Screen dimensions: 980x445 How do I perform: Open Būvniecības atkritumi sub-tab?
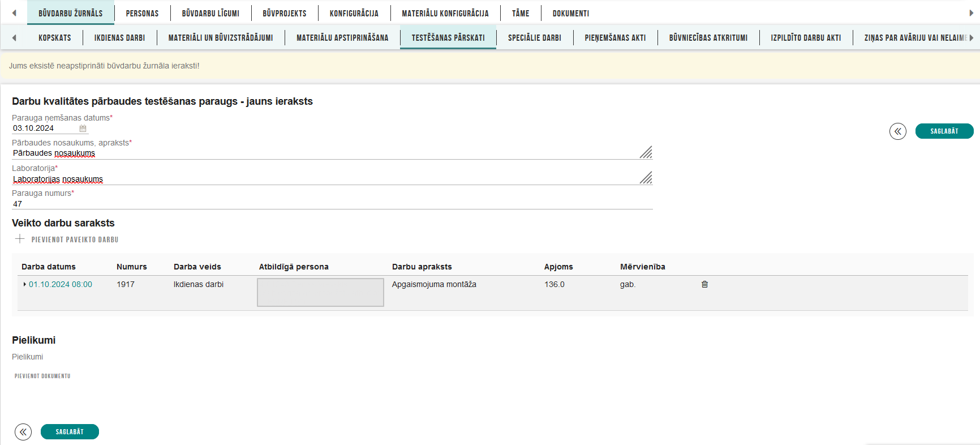(x=708, y=38)
